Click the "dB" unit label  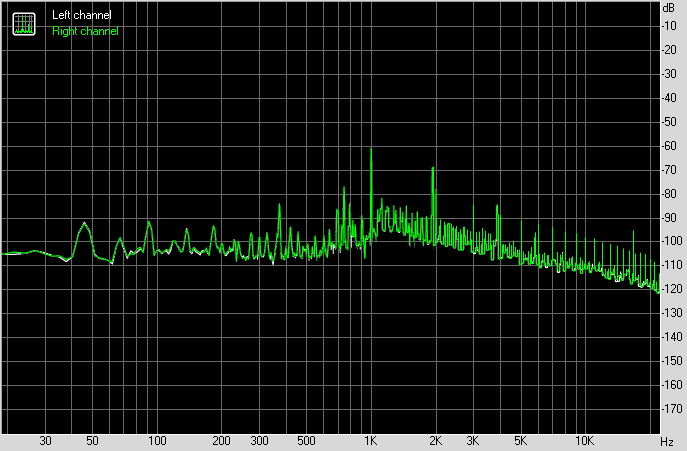[669, 8]
